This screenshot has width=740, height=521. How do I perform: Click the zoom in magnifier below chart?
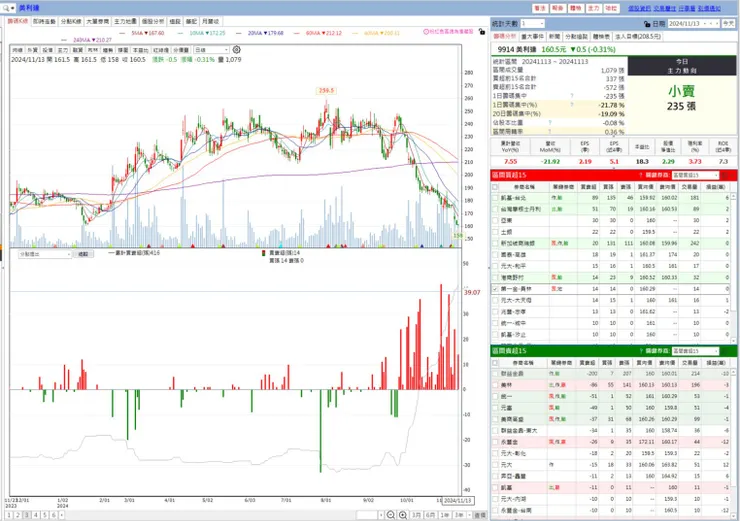403,515
